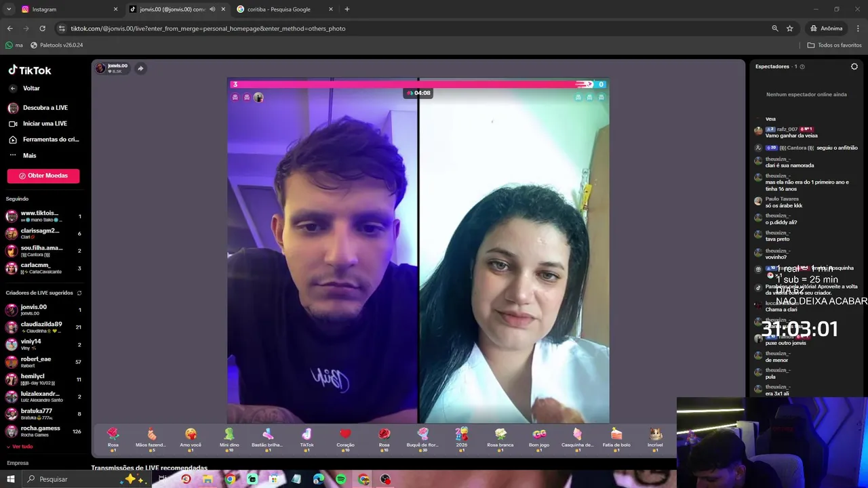Image resolution: width=868 pixels, height=488 pixels.
Task: Send the Coração gift
Action: (345, 439)
